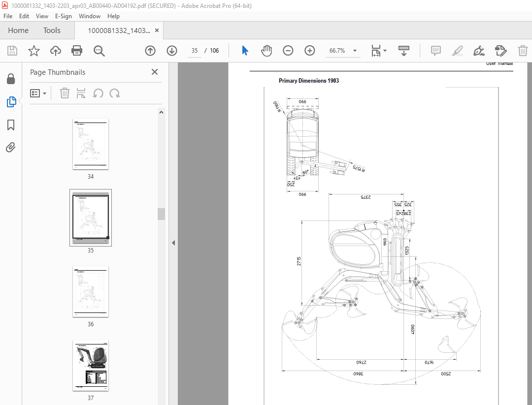The image size is (532, 405).
Task: Open the E-Sign menu
Action: click(64, 16)
